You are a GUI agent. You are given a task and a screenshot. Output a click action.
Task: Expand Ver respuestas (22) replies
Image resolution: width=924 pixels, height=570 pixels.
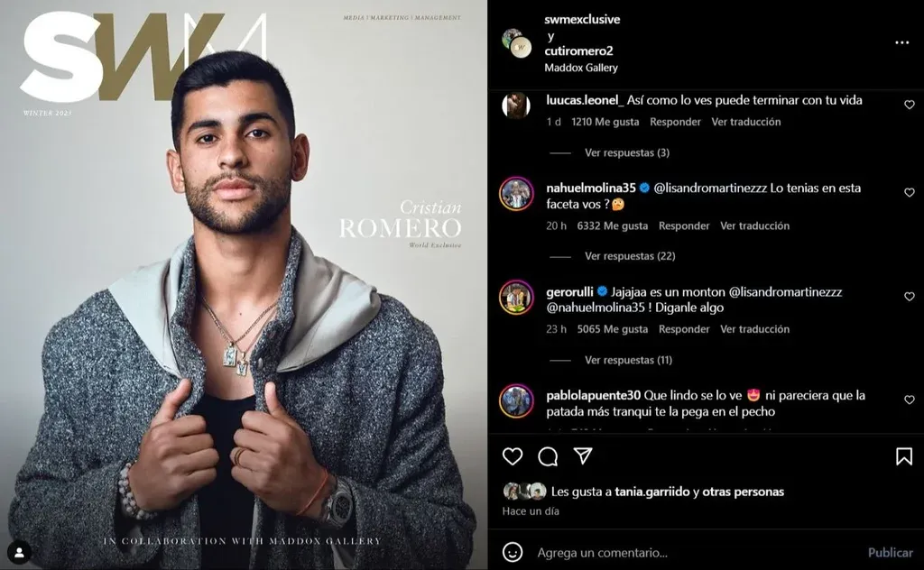630,256
